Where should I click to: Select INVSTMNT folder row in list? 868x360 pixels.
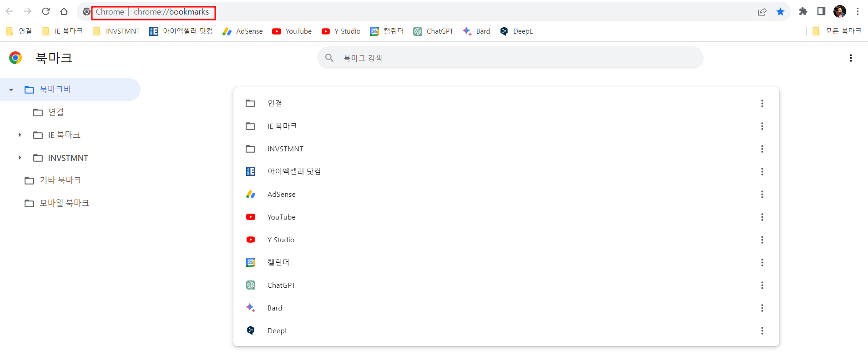(506, 149)
